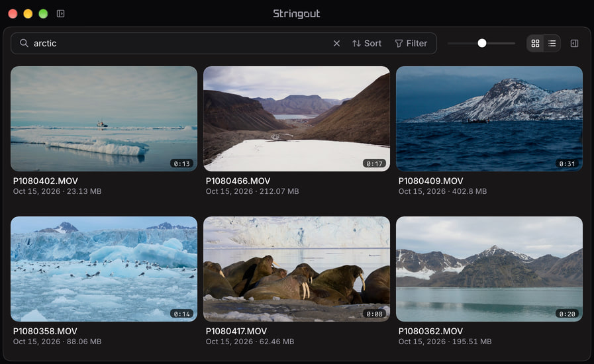The height and width of the screenshot is (364, 594).
Task: Click the P1080362.MOV file name
Action: click(430, 331)
